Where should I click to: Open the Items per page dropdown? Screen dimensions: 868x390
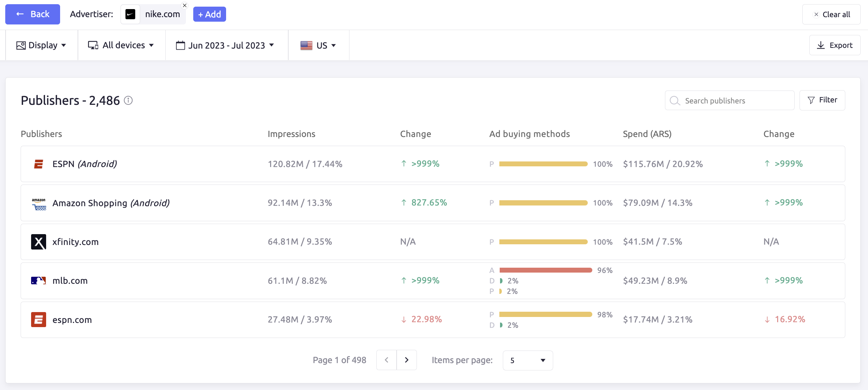click(528, 360)
